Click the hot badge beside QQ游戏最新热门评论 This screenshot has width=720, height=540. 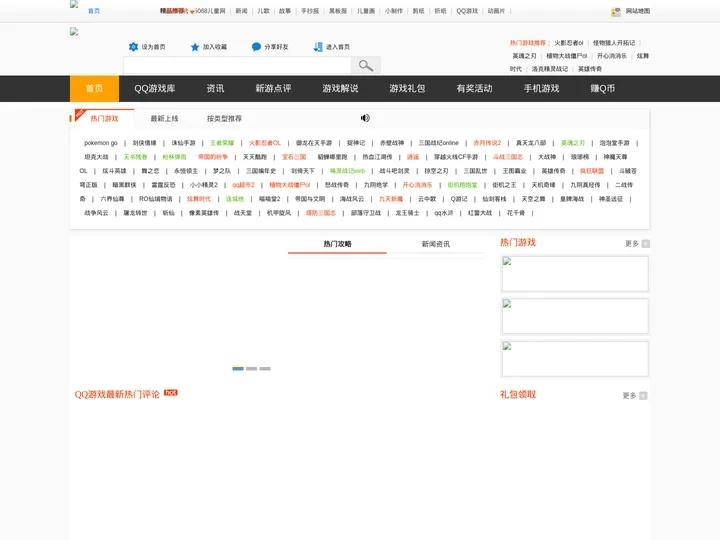pos(170,393)
